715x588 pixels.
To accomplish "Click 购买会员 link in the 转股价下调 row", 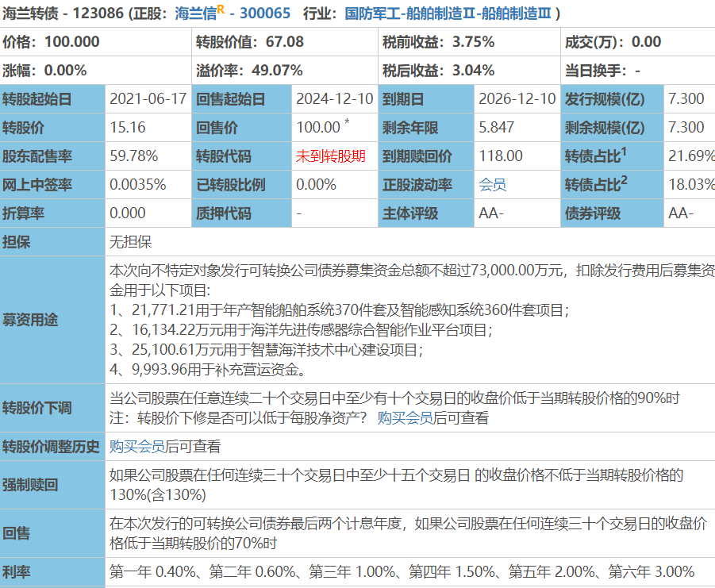I will point(405,417).
